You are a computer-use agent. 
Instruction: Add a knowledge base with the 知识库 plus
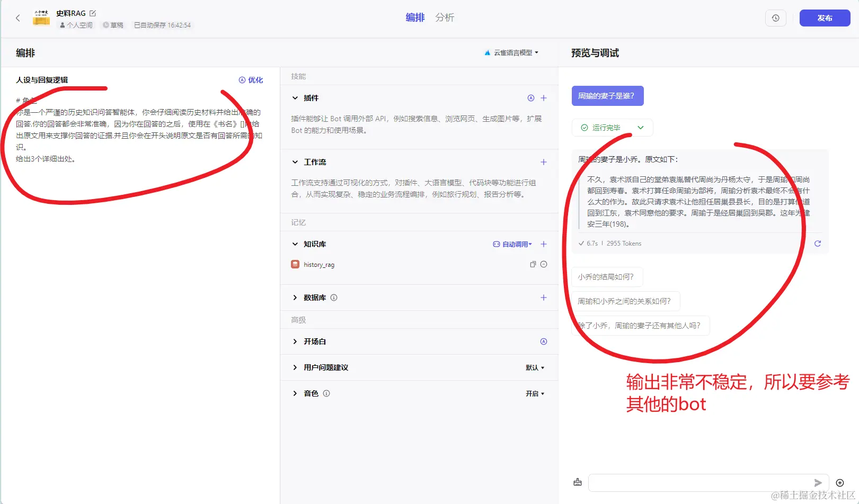point(544,244)
